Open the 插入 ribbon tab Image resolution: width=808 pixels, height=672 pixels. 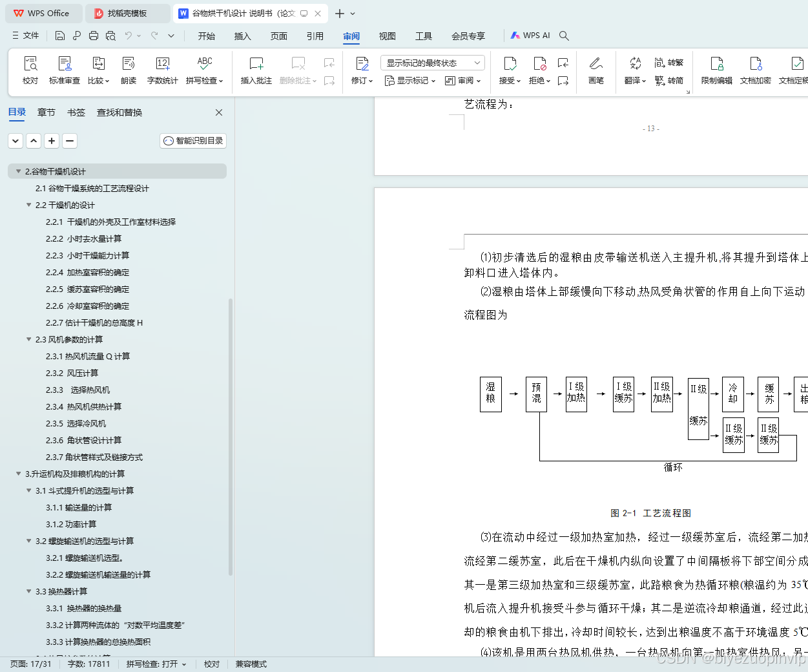[x=243, y=36]
